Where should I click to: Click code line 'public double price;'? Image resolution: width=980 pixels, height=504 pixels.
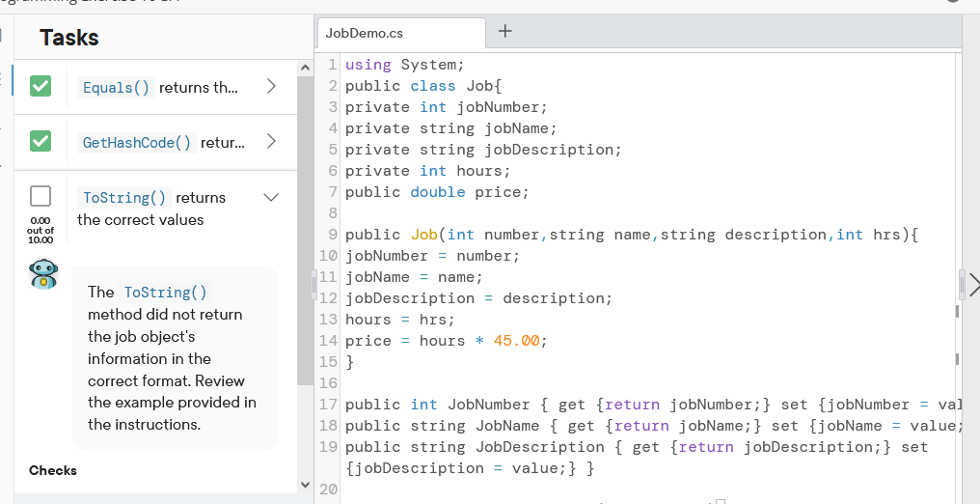coord(438,192)
